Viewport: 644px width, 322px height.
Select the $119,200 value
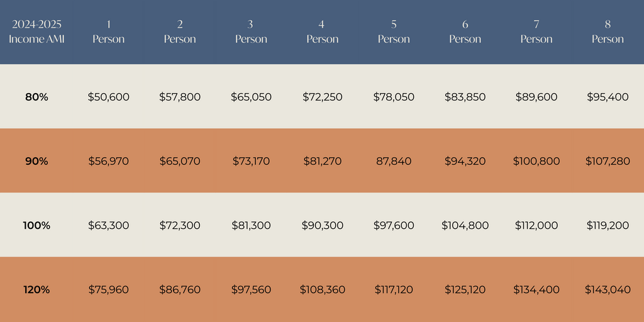[x=608, y=225]
